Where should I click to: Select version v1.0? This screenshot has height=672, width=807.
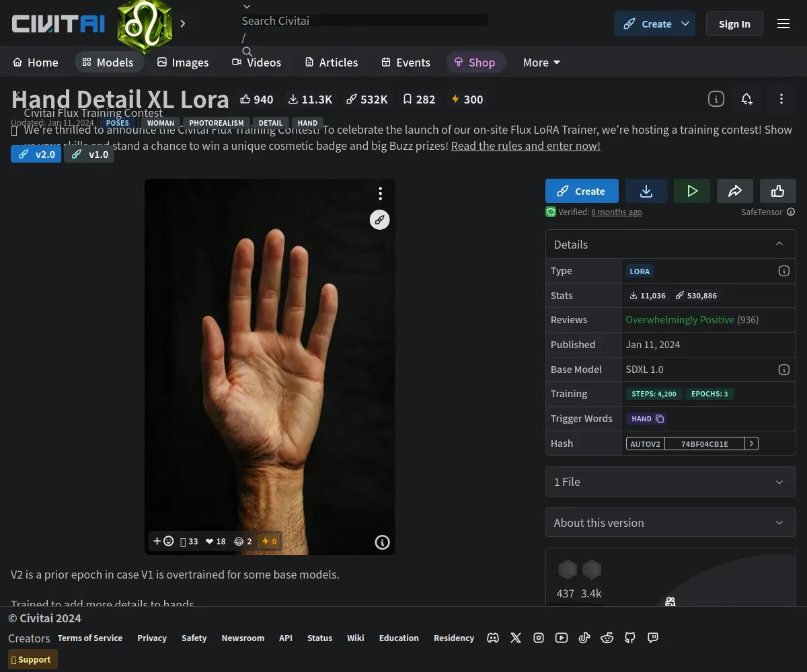click(89, 155)
